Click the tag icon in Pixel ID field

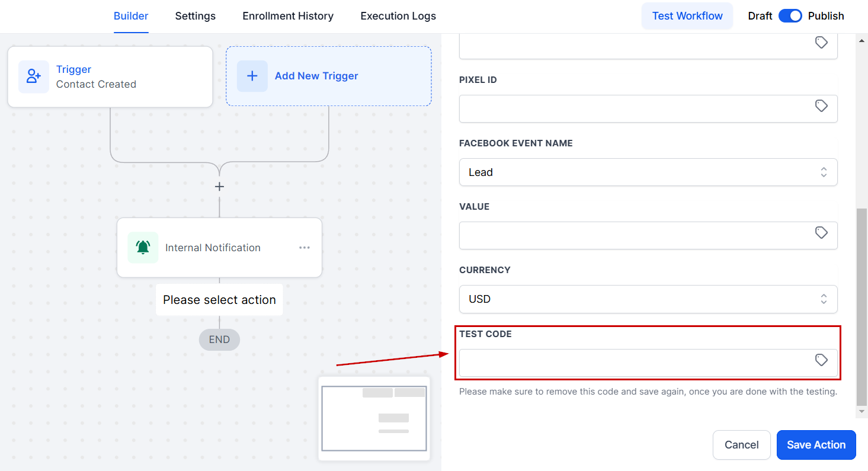pyautogui.click(x=821, y=106)
